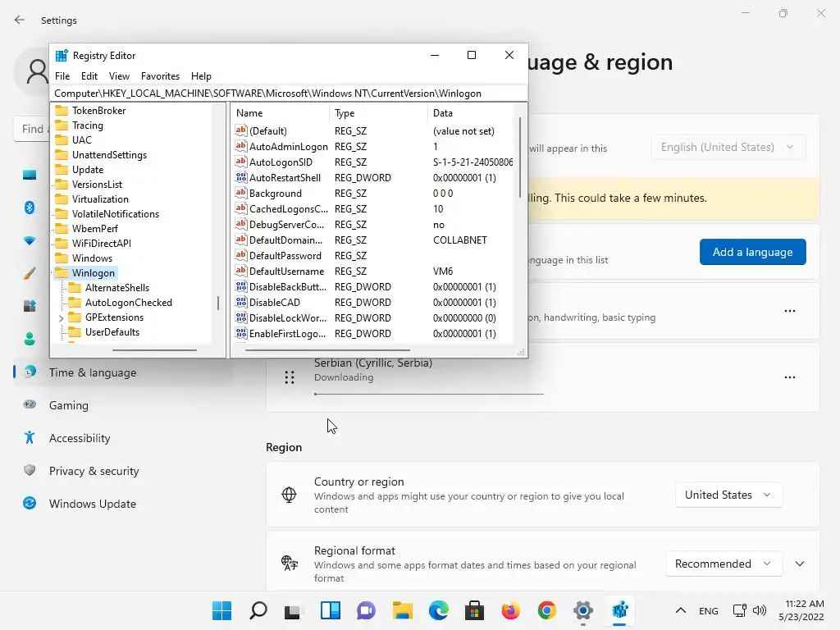Select the Background value icon

click(x=241, y=192)
